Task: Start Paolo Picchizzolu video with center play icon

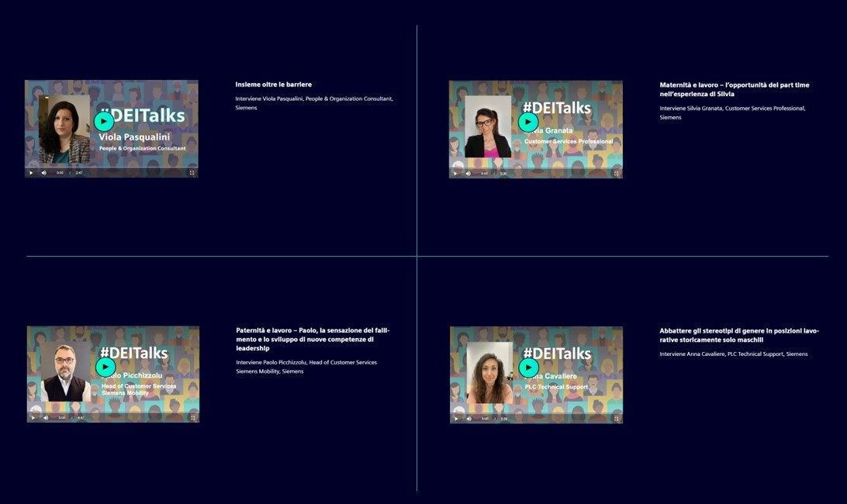Action: tap(105, 367)
